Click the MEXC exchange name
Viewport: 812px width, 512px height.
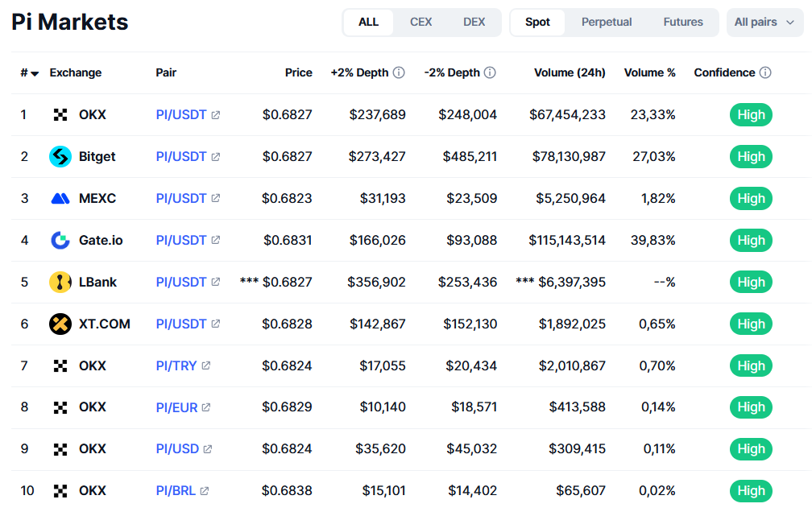click(97, 198)
